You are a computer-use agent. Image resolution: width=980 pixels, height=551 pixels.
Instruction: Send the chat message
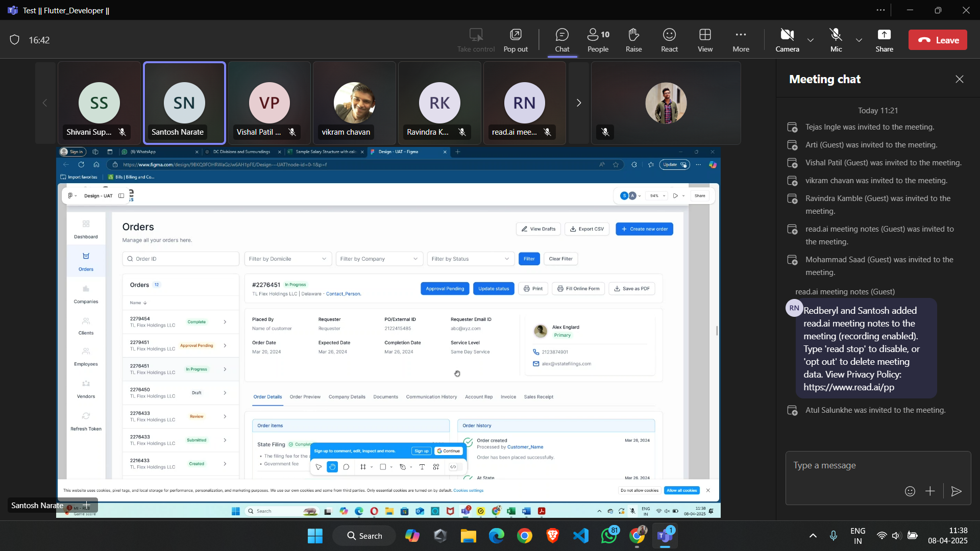point(956,491)
